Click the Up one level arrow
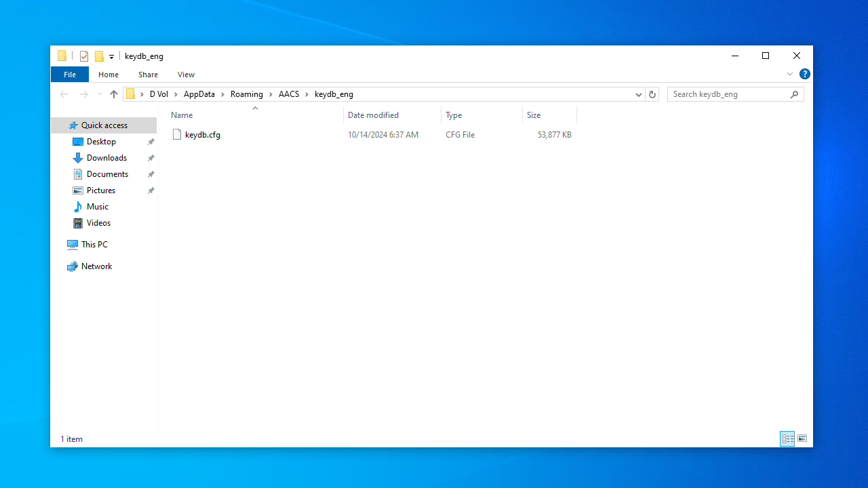 (x=114, y=94)
